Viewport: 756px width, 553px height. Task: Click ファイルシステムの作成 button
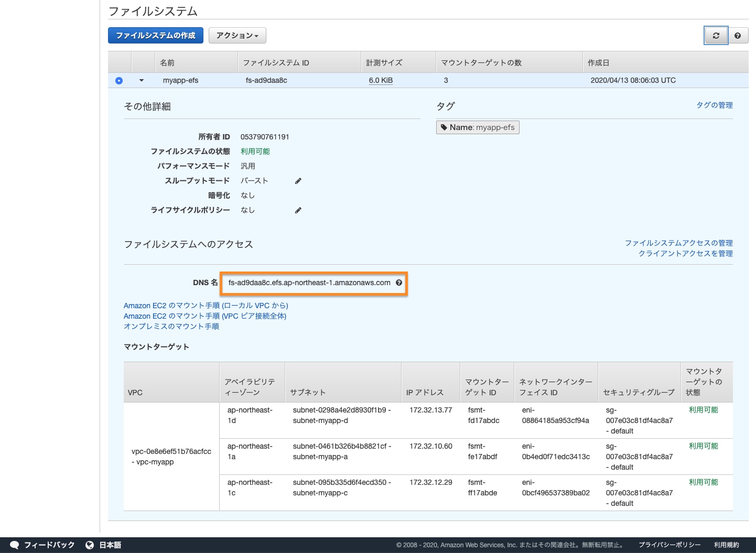click(156, 36)
